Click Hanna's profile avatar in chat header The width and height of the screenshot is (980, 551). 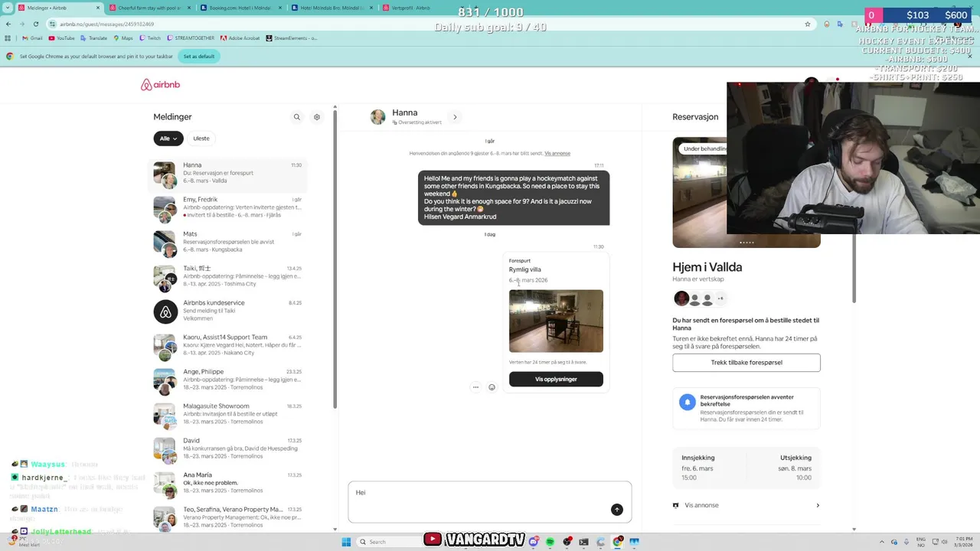coord(377,116)
